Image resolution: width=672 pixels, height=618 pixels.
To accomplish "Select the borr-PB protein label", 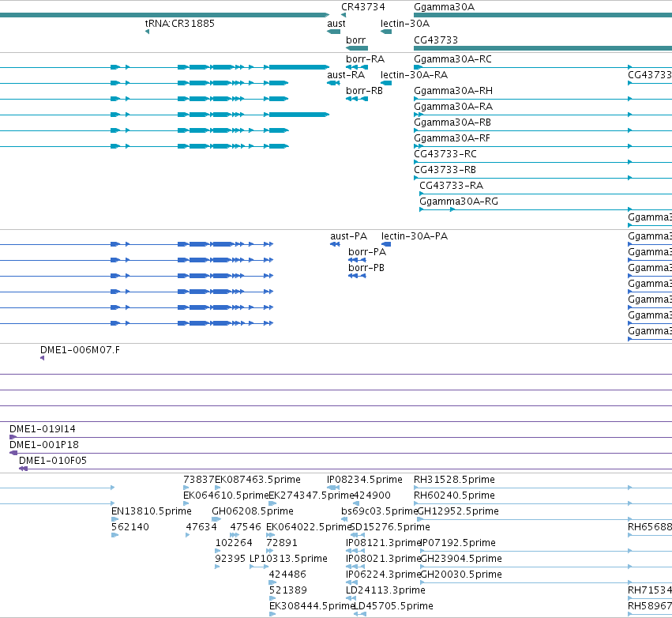I will (366, 268).
